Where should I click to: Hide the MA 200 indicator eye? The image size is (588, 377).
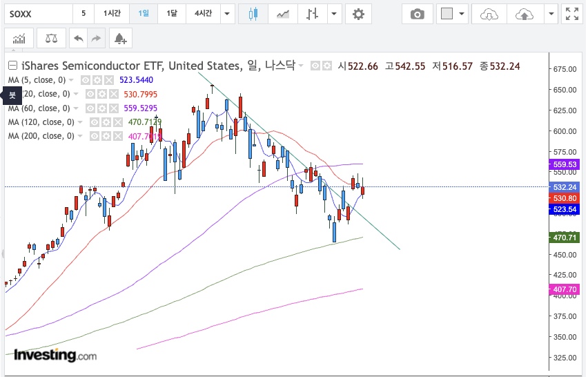tap(95, 136)
